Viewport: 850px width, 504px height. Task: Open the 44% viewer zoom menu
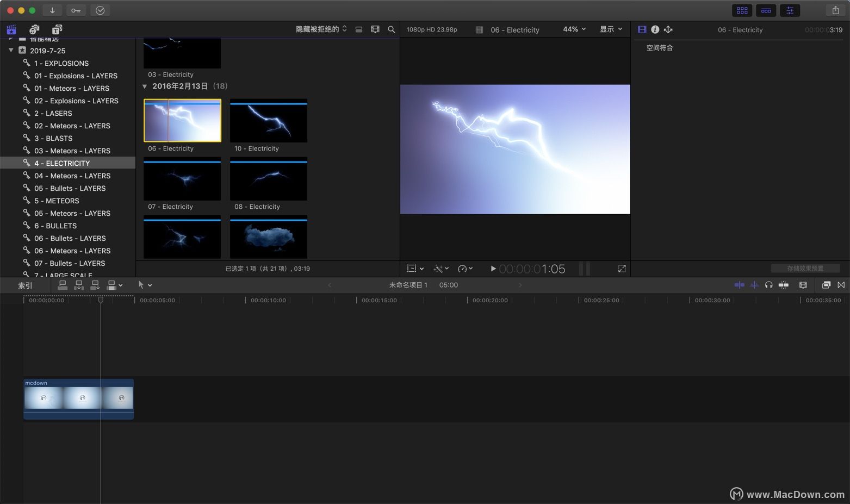pos(574,29)
